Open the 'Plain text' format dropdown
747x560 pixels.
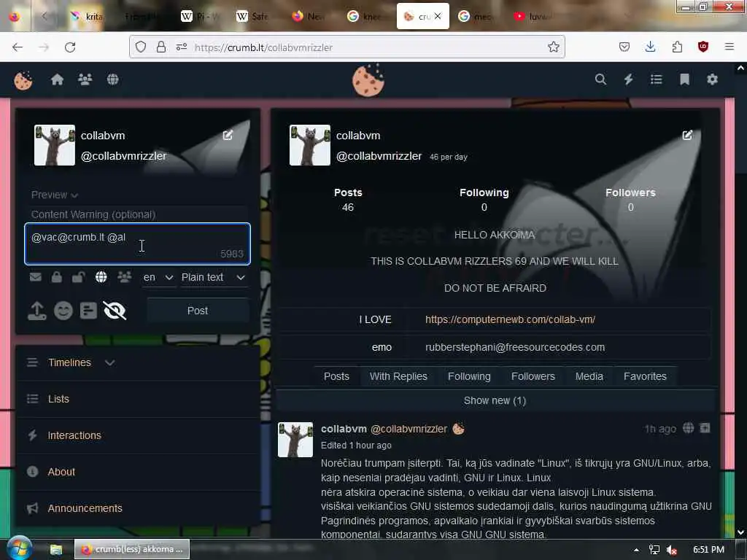click(214, 277)
